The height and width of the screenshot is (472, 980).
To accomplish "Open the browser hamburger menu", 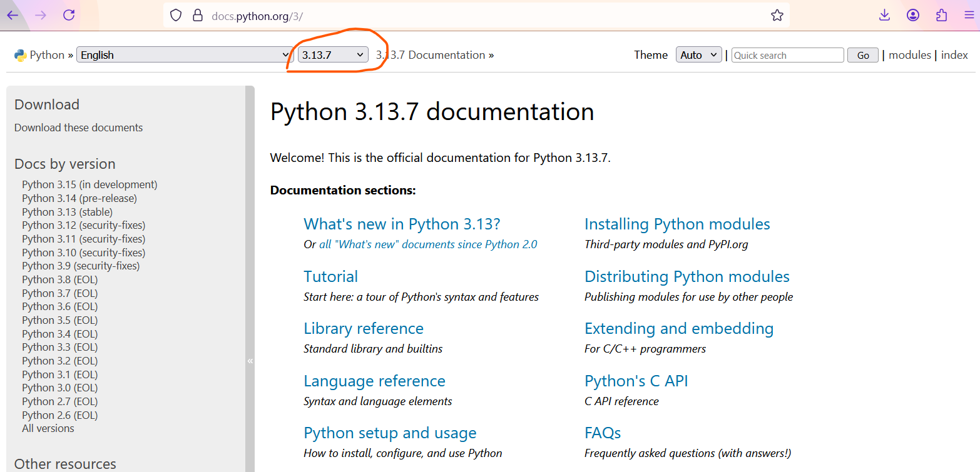I will pyautogui.click(x=969, y=16).
